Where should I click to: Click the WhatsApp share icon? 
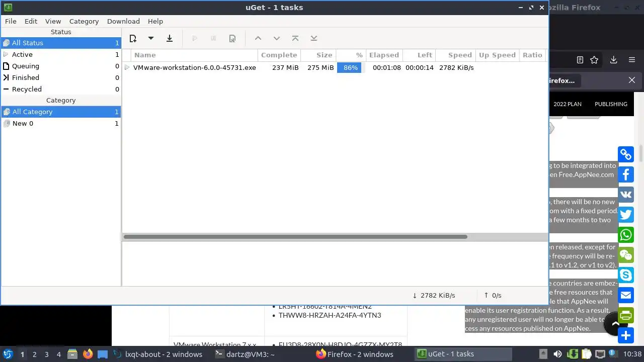pos(626,235)
